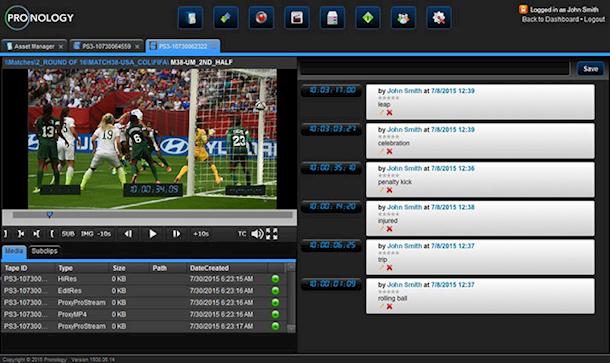Click the mark-out ] bracket button
Screen dimensions: 610x363
5,234
